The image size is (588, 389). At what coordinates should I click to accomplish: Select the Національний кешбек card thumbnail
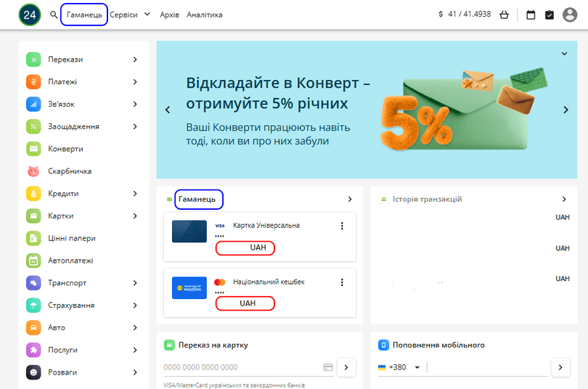pos(189,288)
